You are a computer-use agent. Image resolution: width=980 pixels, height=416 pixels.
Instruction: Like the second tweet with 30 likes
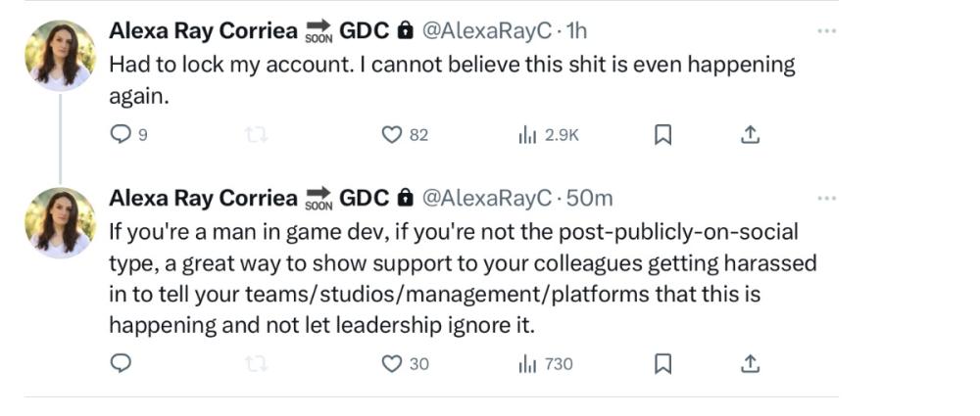point(392,363)
